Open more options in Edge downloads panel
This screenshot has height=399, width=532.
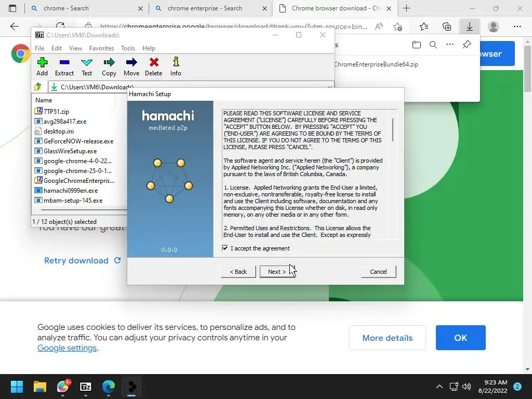pyautogui.click(x=450, y=45)
